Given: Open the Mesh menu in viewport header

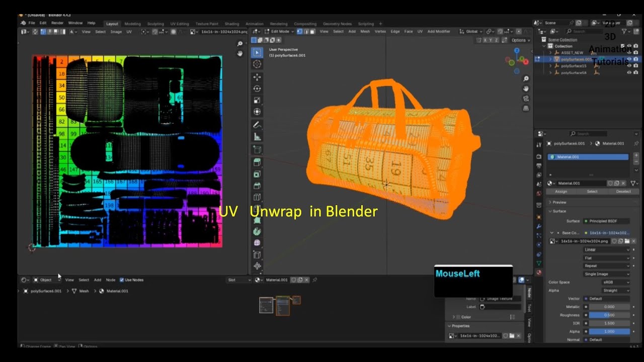Looking at the screenshot, I should 365,31.
